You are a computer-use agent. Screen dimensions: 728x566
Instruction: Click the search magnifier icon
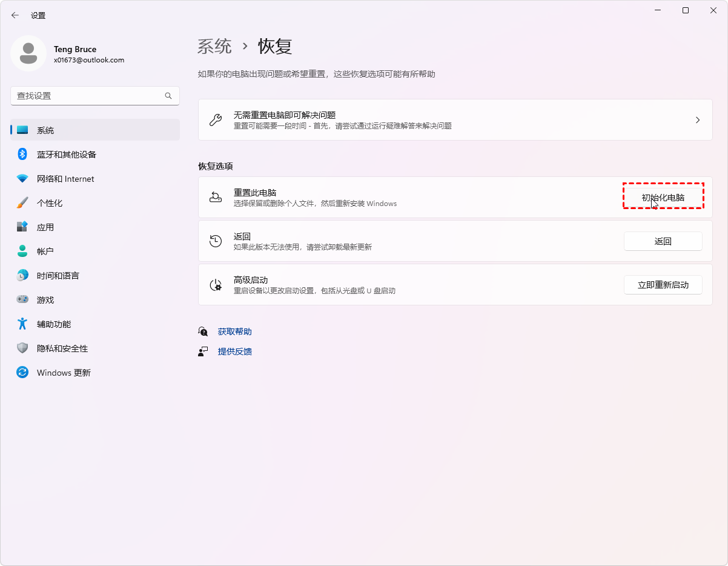pos(168,96)
